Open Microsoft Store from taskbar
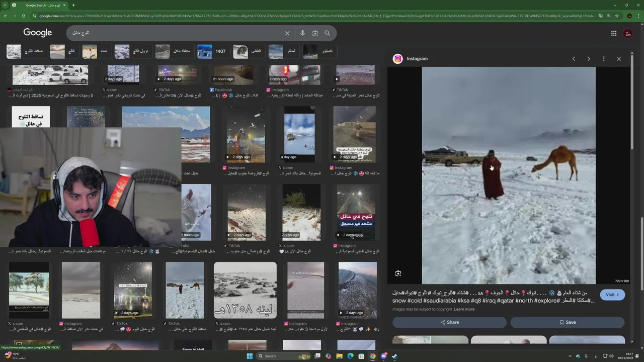The height and width of the screenshot is (362, 644). pyautogui.click(x=361, y=356)
